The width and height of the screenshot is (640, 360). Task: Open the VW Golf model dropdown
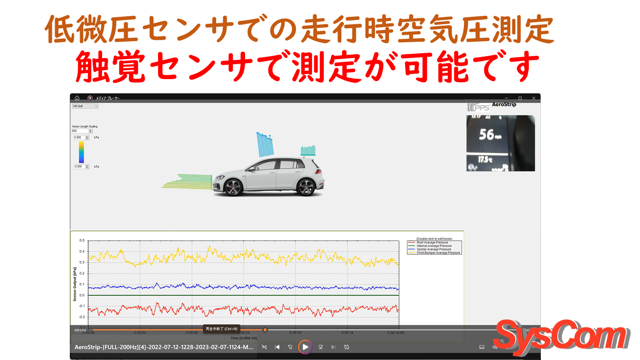pyautogui.click(x=85, y=106)
